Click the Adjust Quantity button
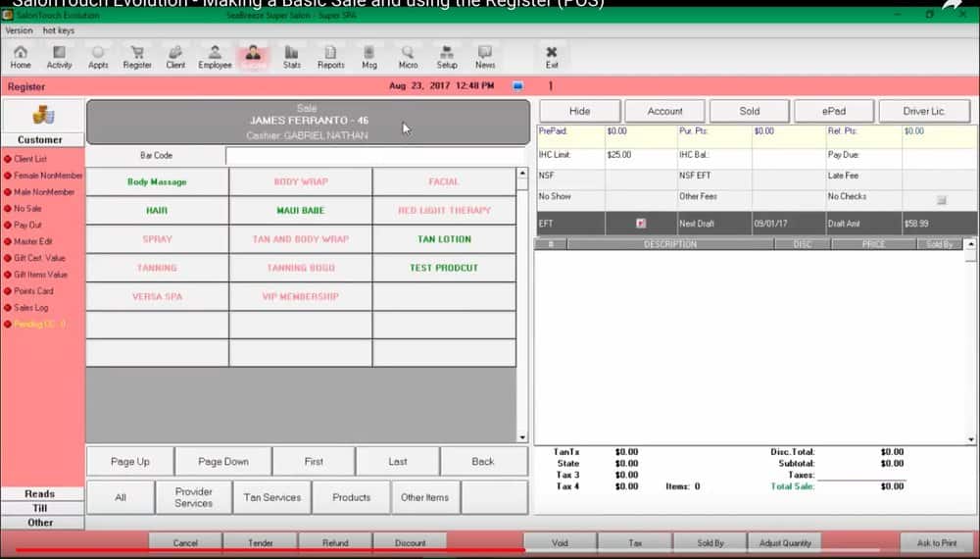 pos(785,542)
